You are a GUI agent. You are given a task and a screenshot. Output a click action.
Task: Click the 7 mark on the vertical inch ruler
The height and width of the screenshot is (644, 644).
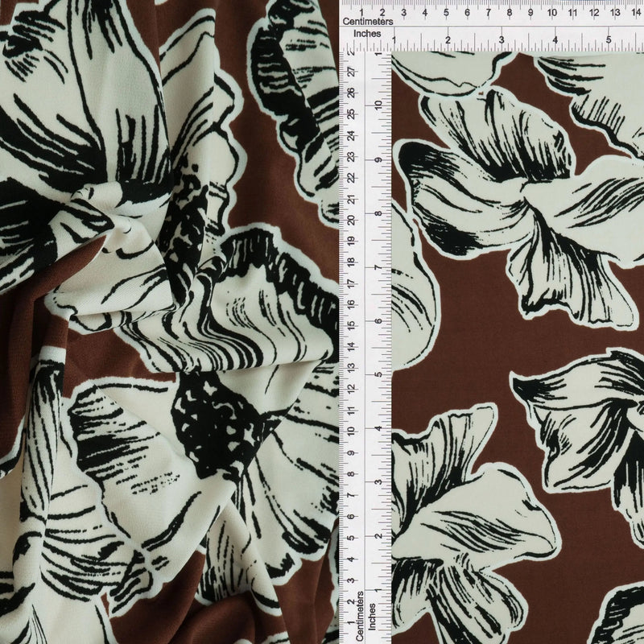pyautogui.click(x=379, y=267)
